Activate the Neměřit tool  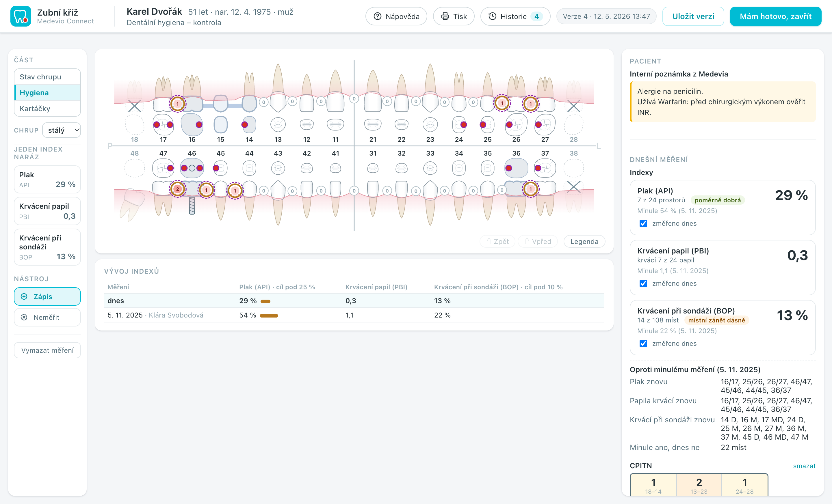tap(47, 317)
